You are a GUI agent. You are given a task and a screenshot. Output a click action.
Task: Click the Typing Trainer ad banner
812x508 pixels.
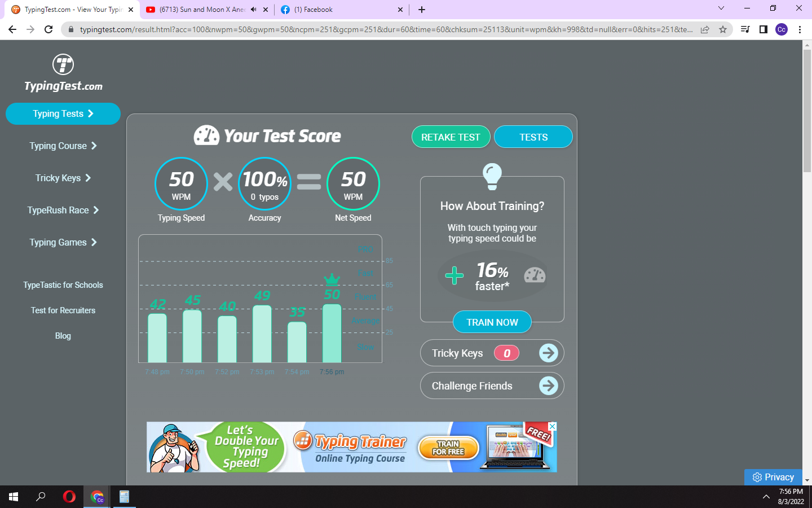tap(352, 447)
